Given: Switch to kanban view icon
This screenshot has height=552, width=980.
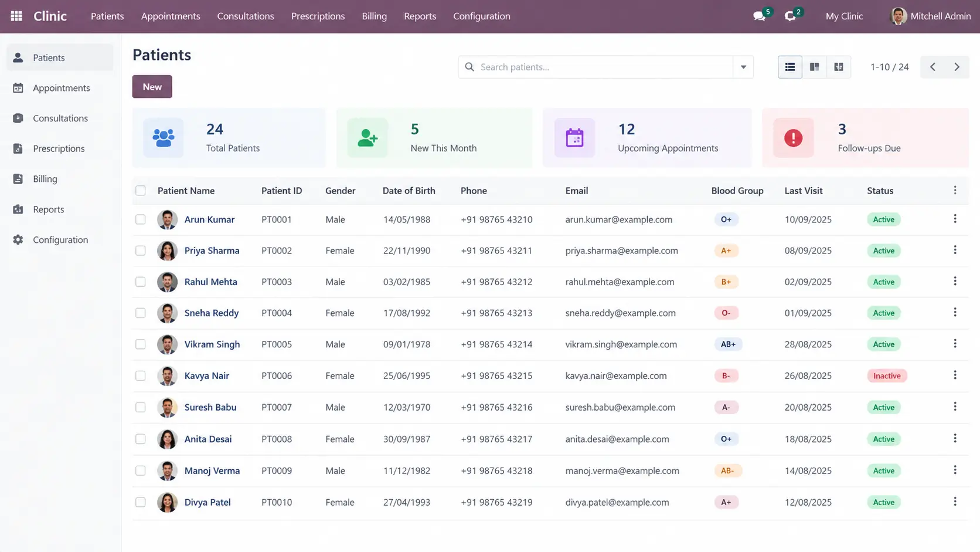Looking at the screenshot, I should 814,67.
